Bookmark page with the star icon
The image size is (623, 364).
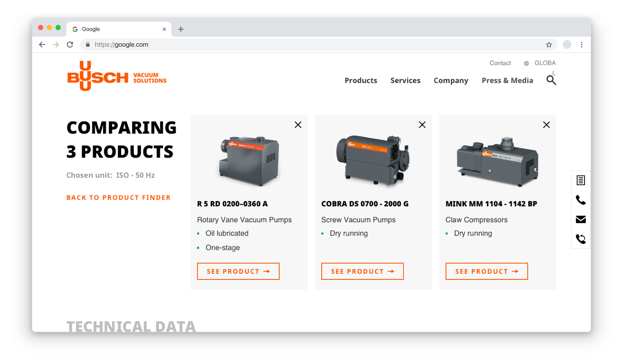coord(549,45)
